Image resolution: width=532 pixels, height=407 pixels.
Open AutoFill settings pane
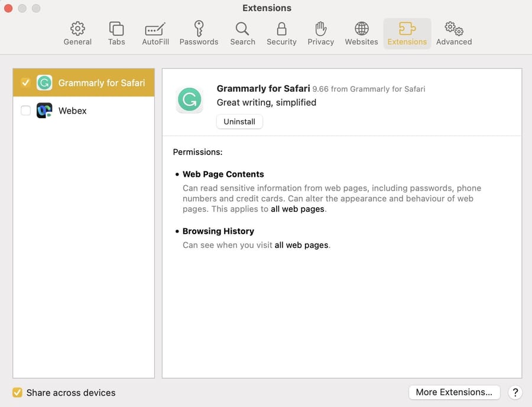[x=155, y=33]
